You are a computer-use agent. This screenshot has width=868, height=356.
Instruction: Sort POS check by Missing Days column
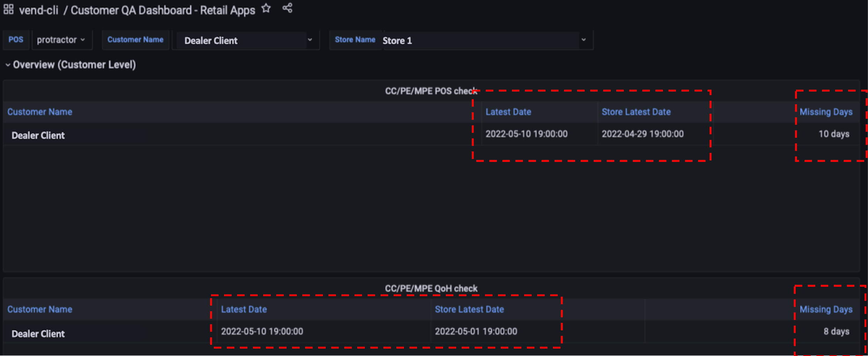826,112
